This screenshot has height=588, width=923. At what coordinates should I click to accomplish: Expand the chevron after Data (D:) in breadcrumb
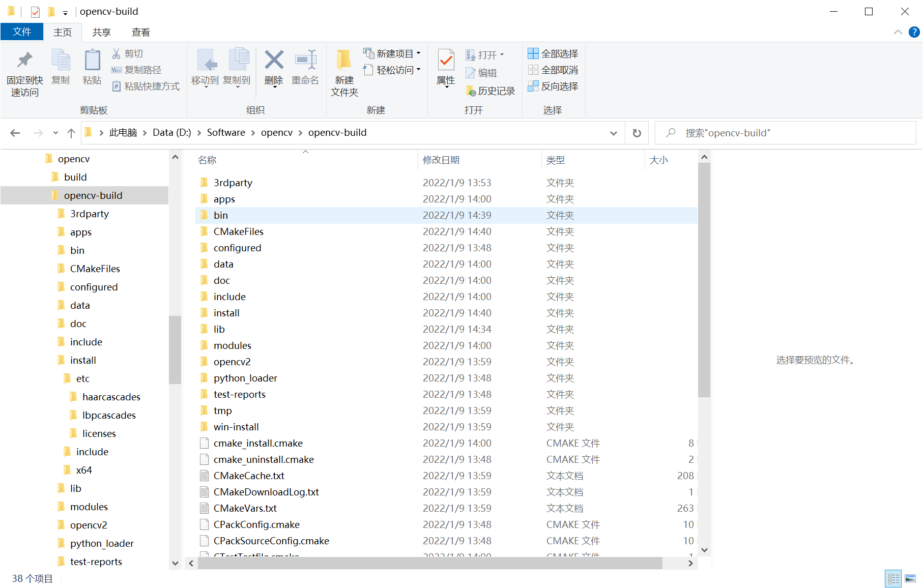tap(199, 133)
